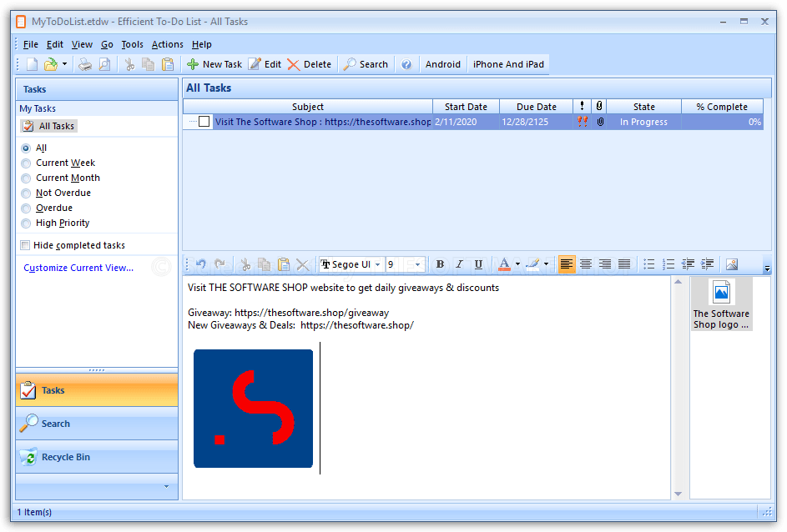
Task: Click the Cut icon in main toolbar
Action: (x=129, y=64)
